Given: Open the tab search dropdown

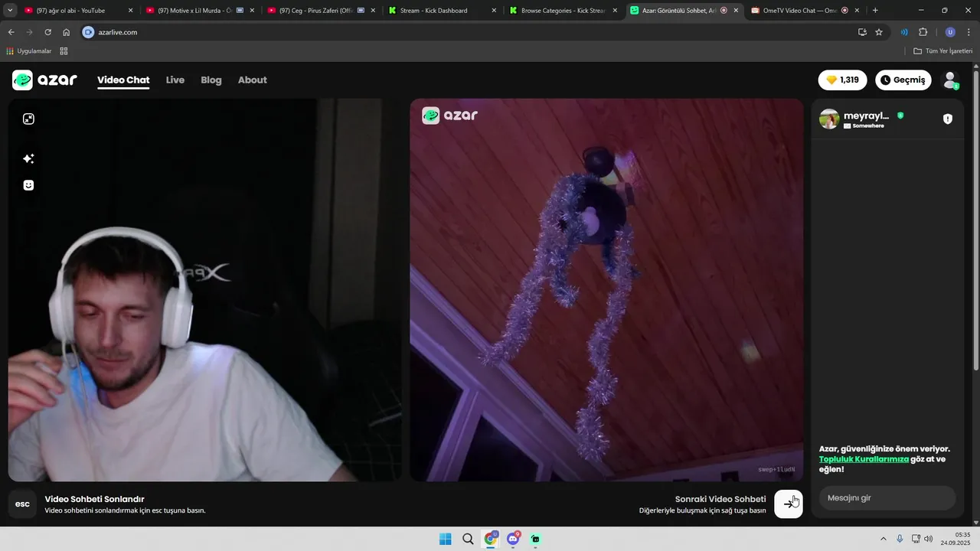Looking at the screenshot, I should (x=10, y=11).
